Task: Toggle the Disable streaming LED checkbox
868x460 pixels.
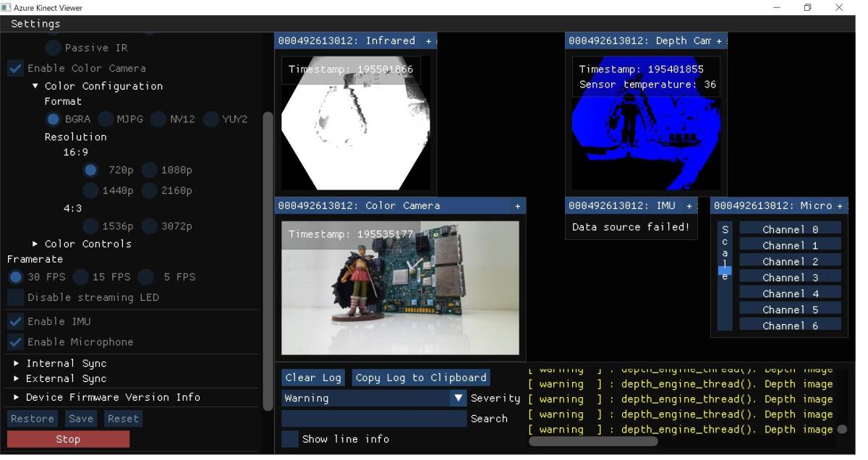Action: click(15, 297)
